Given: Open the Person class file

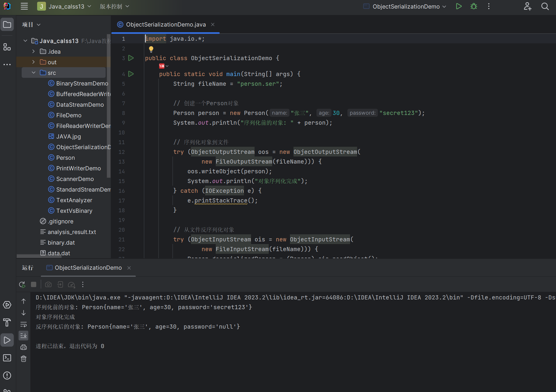Looking at the screenshot, I should pyautogui.click(x=65, y=158).
